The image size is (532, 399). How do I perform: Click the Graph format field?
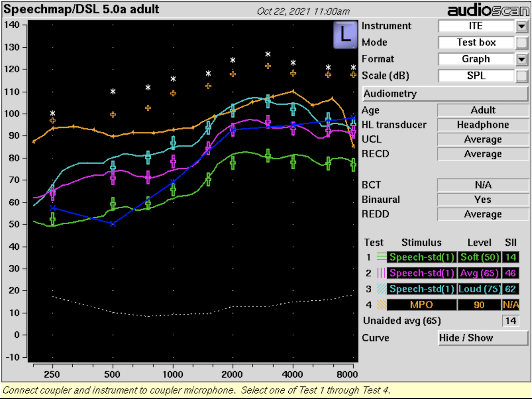(x=476, y=59)
